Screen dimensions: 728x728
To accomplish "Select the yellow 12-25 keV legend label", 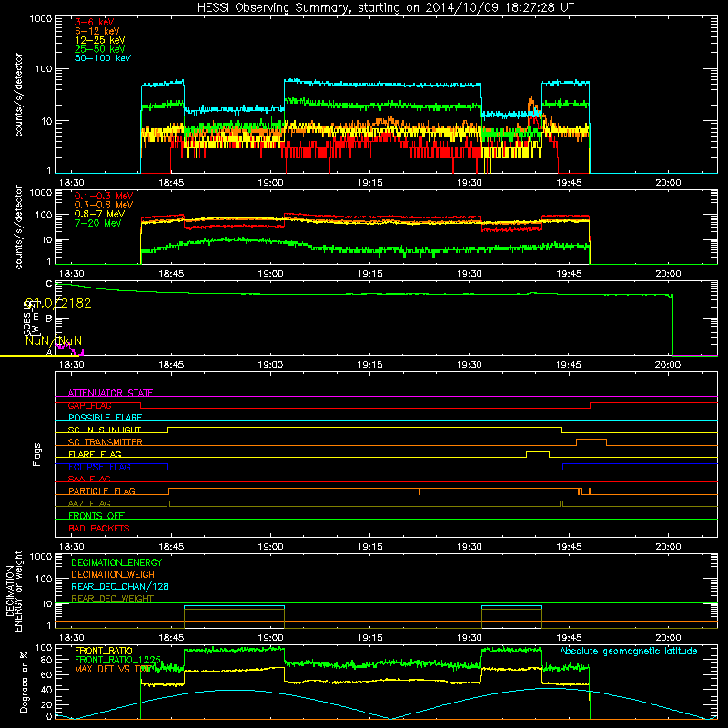I will (99, 40).
